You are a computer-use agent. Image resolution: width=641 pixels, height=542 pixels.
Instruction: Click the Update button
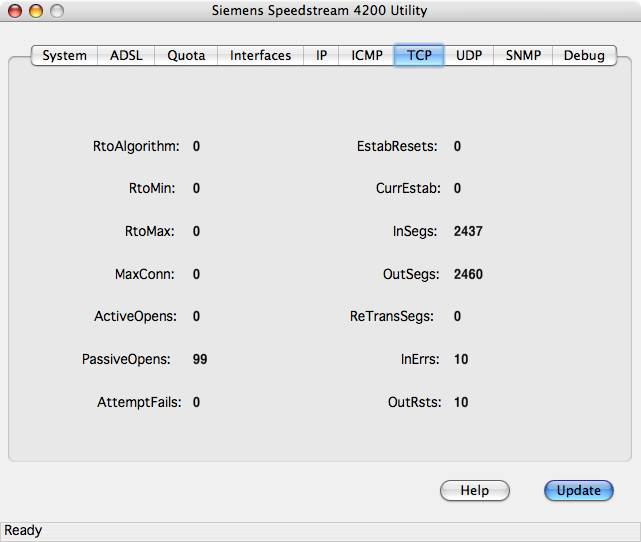[x=578, y=490]
